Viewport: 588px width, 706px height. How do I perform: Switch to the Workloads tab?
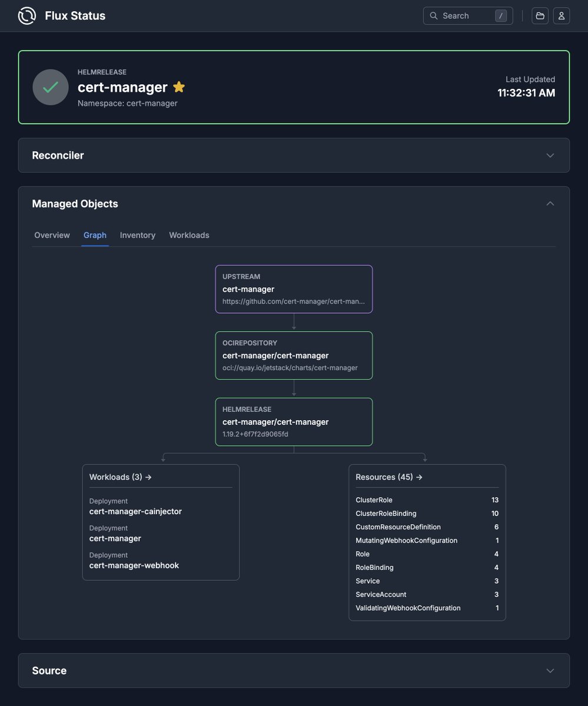[189, 235]
